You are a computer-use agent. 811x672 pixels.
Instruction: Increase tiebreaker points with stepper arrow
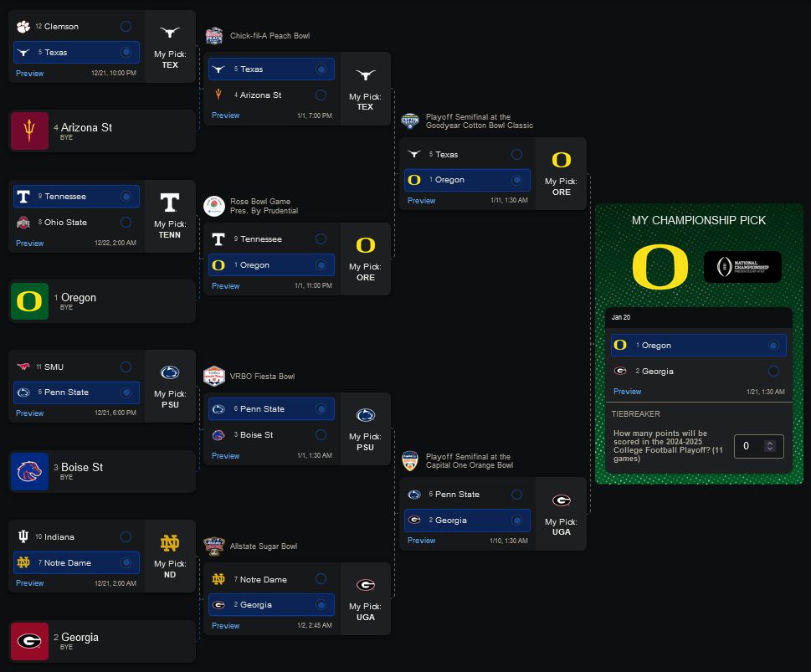point(770,444)
